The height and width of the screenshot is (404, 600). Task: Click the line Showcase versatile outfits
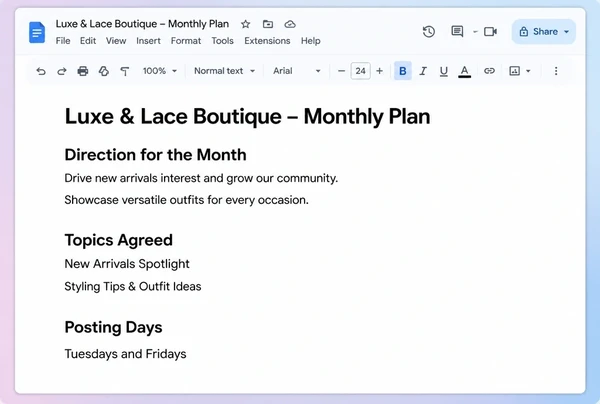(186, 200)
